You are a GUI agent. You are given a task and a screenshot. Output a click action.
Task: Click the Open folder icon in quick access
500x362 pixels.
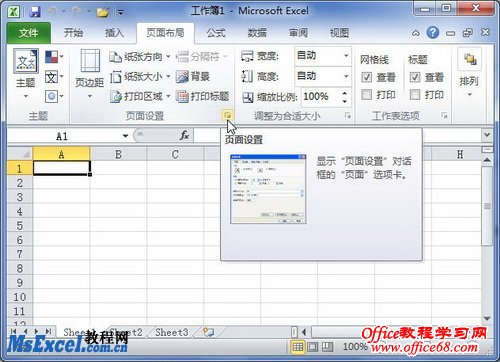coord(103,12)
